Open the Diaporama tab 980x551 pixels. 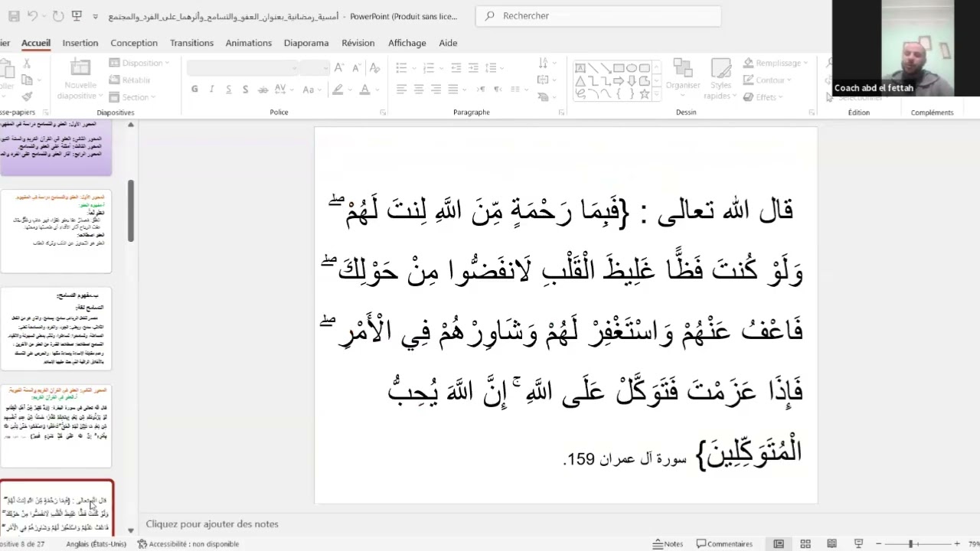pos(306,43)
